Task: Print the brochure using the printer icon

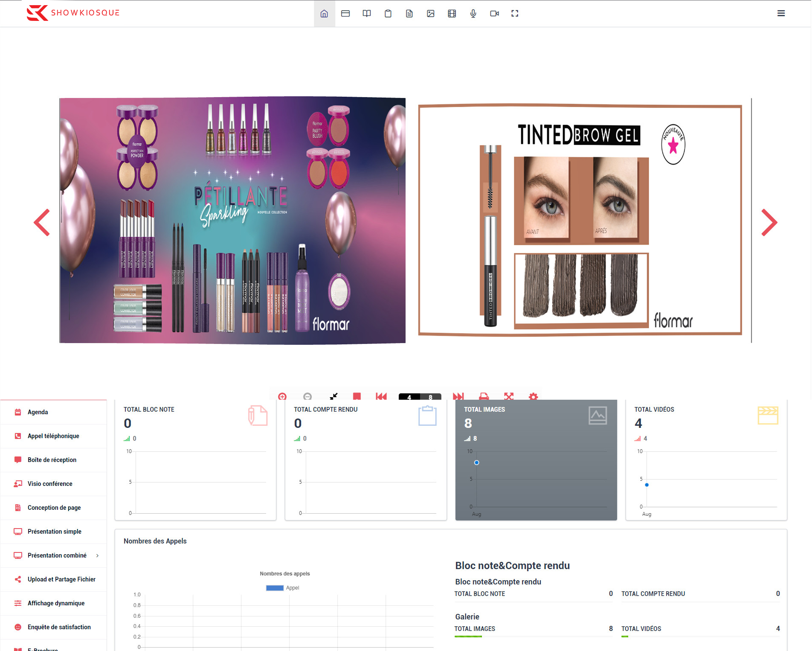Action: (484, 396)
